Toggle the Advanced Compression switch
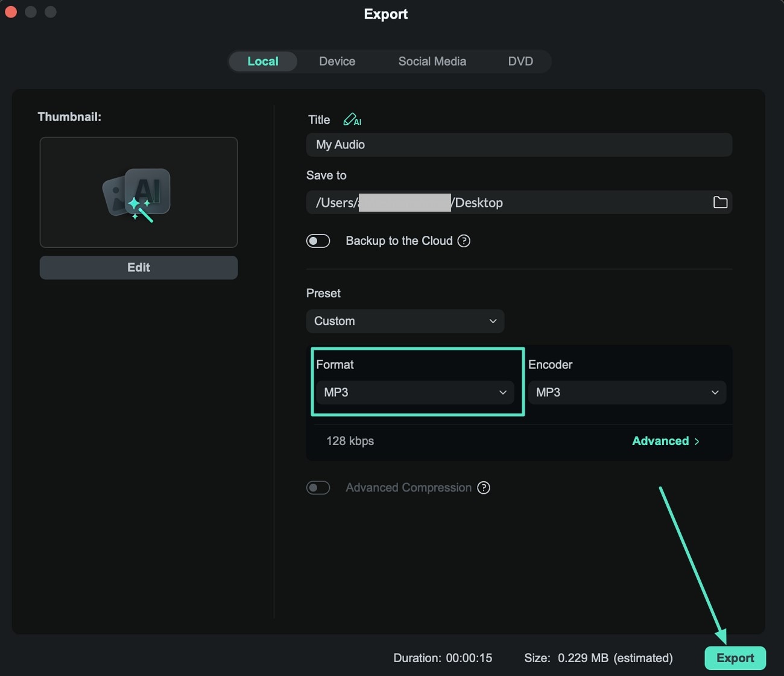784x676 pixels. pos(318,488)
